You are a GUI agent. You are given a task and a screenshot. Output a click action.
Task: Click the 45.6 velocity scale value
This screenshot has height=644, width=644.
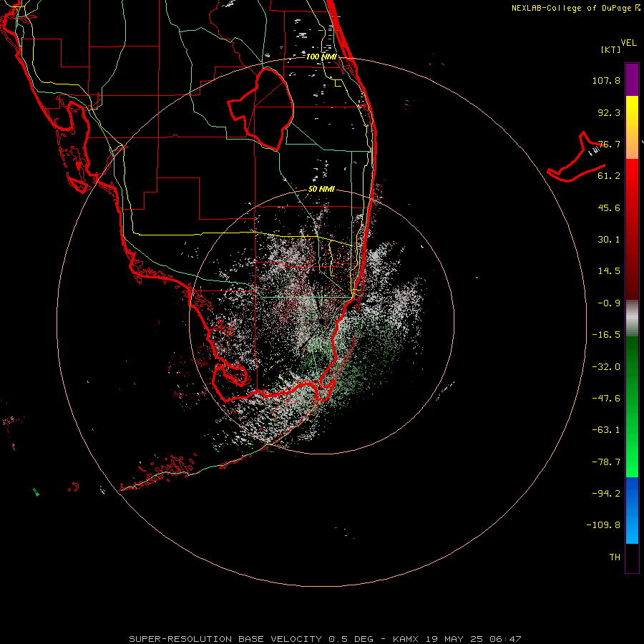click(609, 208)
